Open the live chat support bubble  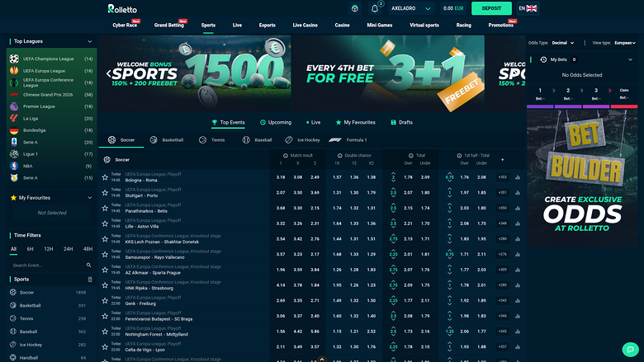(x=630, y=350)
